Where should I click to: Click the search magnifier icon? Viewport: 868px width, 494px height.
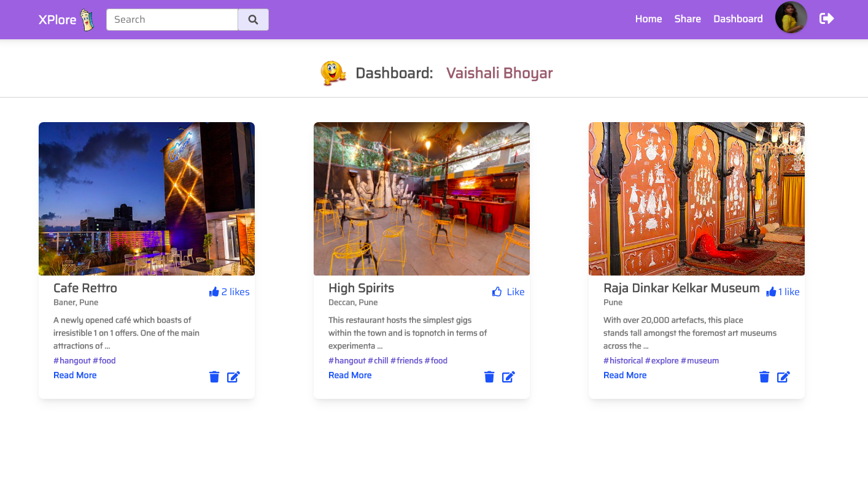(x=253, y=19)
